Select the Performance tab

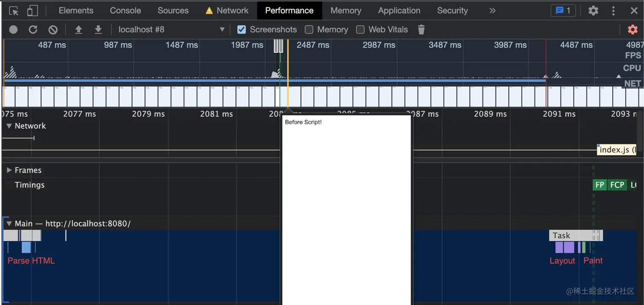pos(289,11)
